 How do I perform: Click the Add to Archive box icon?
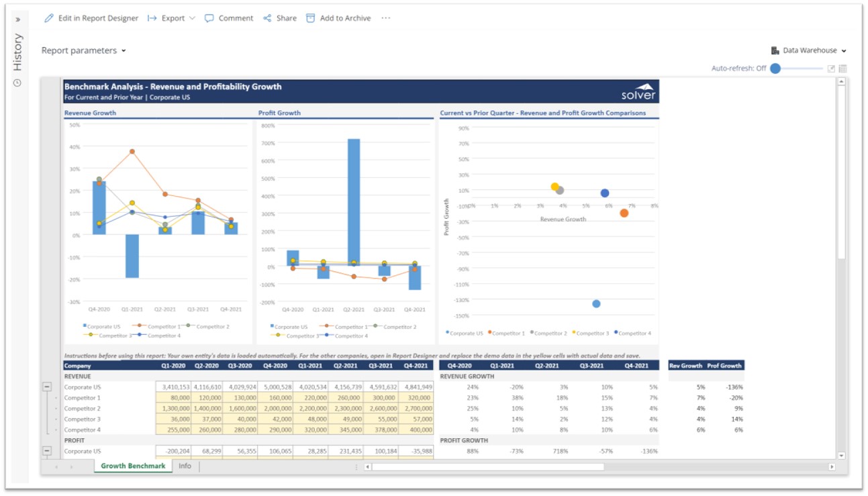pos(310,18)
